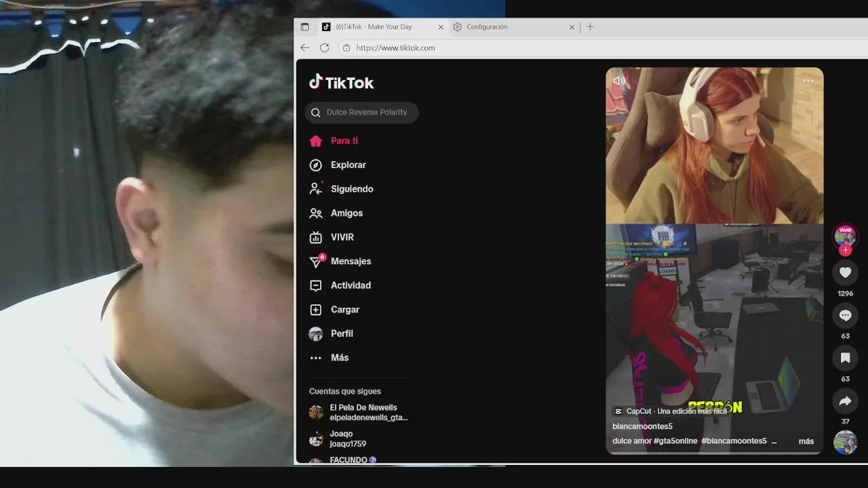This screenshot has height=488, width=868.
Task: Open the Amigos section
Action: point(336,213)
